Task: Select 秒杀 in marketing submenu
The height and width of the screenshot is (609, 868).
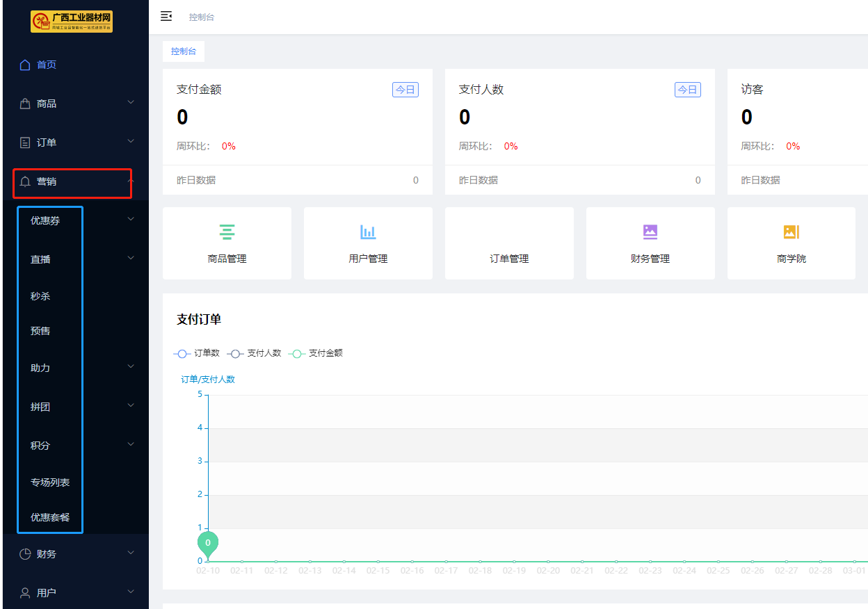Action: 40,296
